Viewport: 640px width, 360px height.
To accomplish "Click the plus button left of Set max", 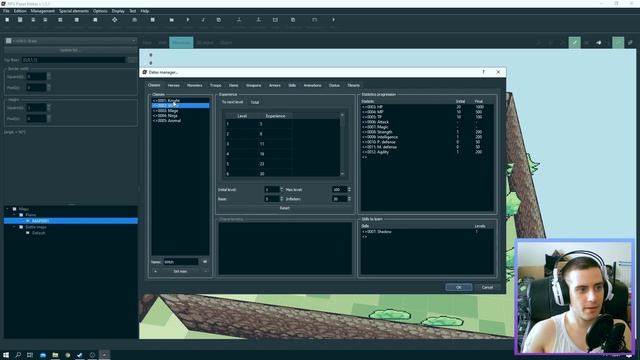I will click(x=156, y=271).
